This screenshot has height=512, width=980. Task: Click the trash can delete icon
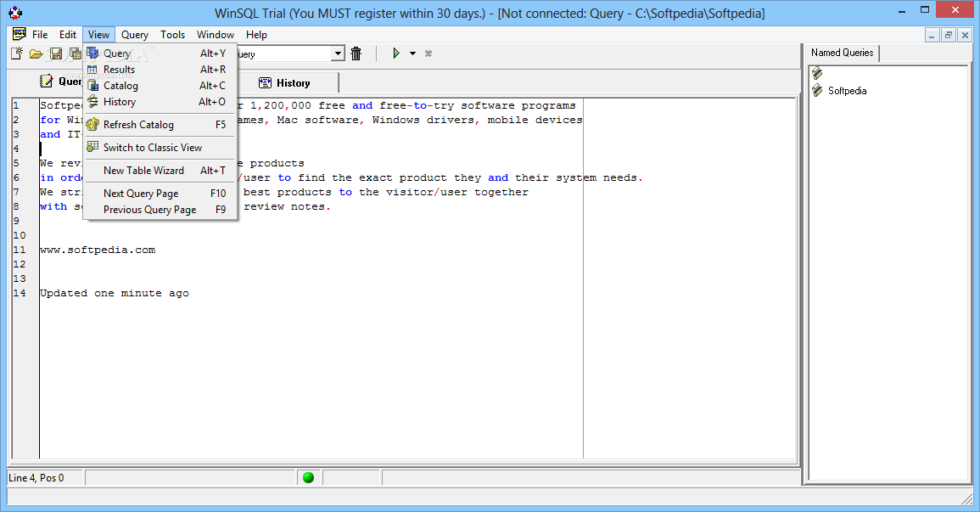pos(356,53)
